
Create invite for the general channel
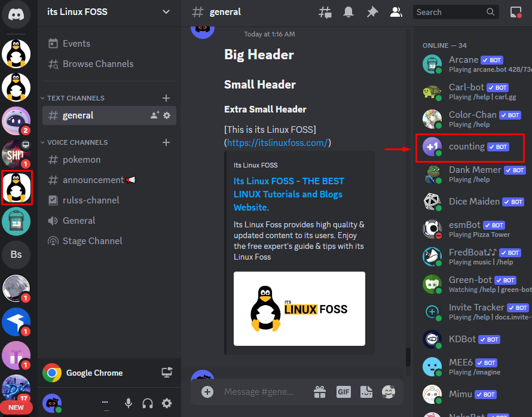tap(155, 115)
